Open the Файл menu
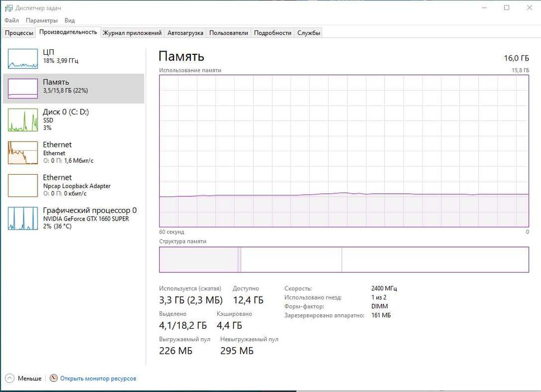 [11, 21]
